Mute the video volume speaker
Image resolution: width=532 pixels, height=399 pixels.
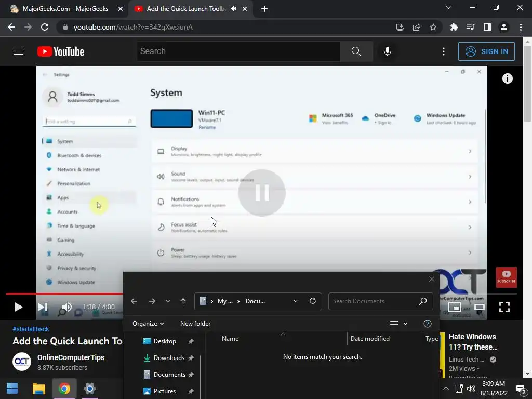67,307
